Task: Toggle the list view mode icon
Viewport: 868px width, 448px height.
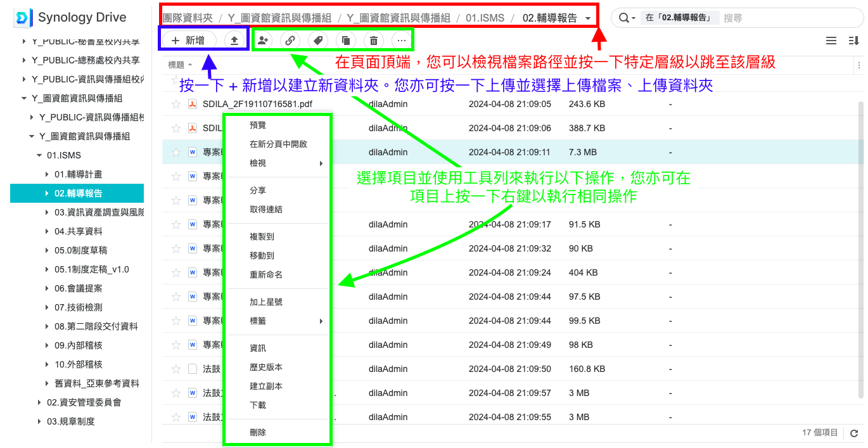Action: [831, 41]
